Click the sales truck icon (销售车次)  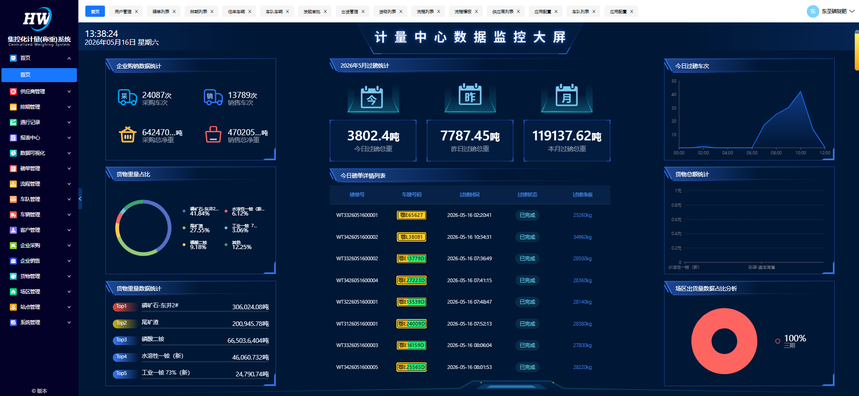pos(213,97)
